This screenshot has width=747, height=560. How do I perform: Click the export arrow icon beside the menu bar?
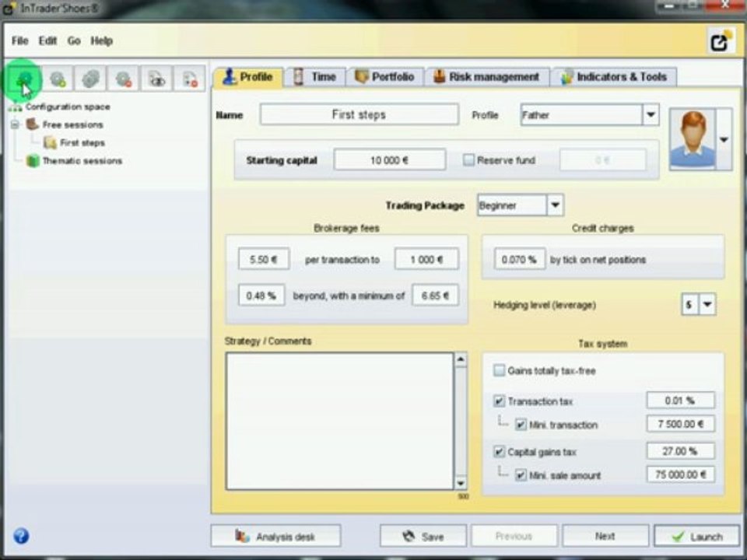click(x=721, y=42)
